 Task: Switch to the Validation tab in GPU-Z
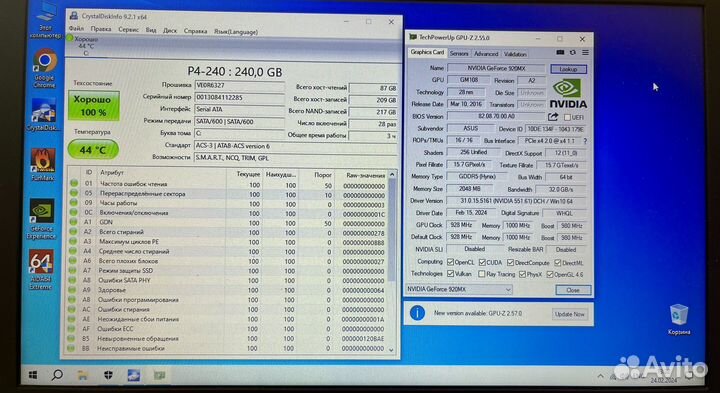coord(515,54)
